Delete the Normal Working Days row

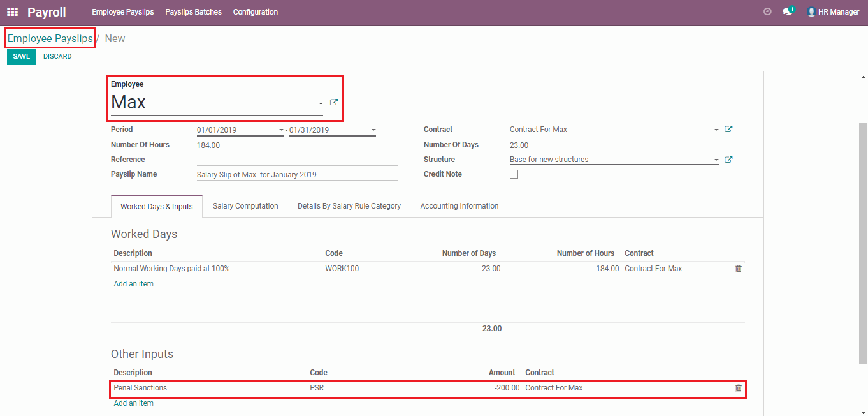(x=739, y=269)
